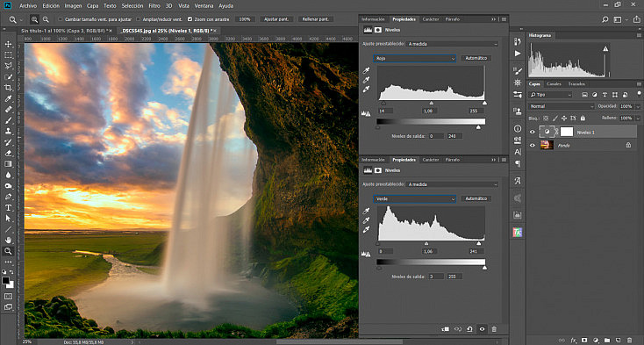Screen dimensions: 644x345
Task: Click create new group folder icon
Action: pos(606,340)
